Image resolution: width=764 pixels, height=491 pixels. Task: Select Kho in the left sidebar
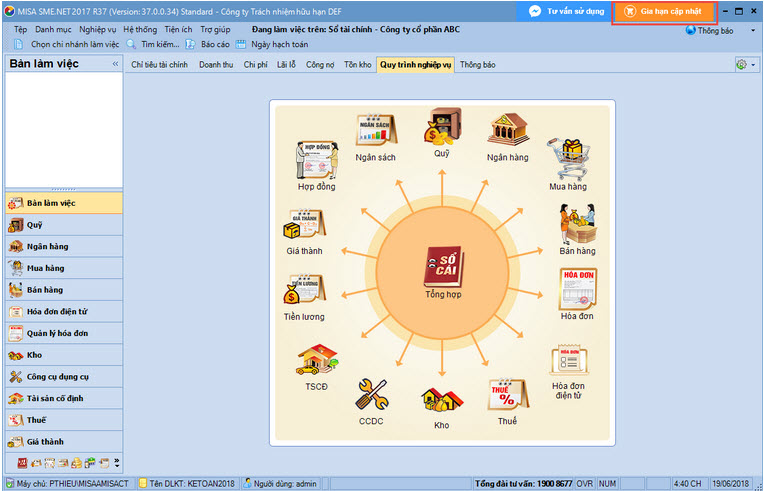(x=35, y=354)
